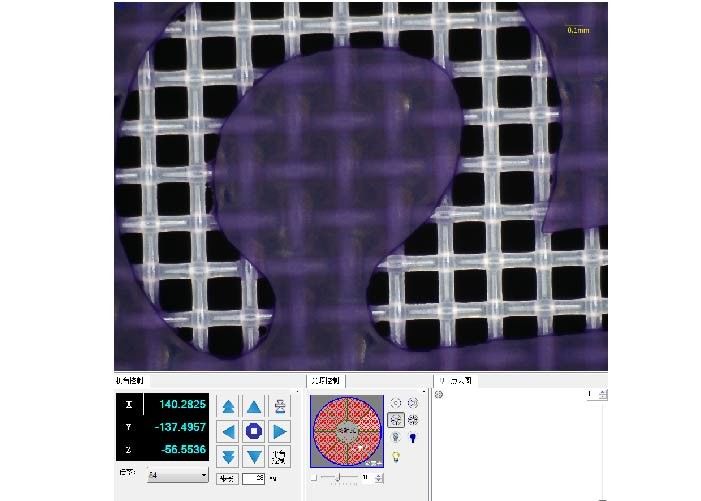Switch to the motion control tab at left
The width and height of the screenshot is (701, 501).
pyautogui.click(x=131, y=381)
